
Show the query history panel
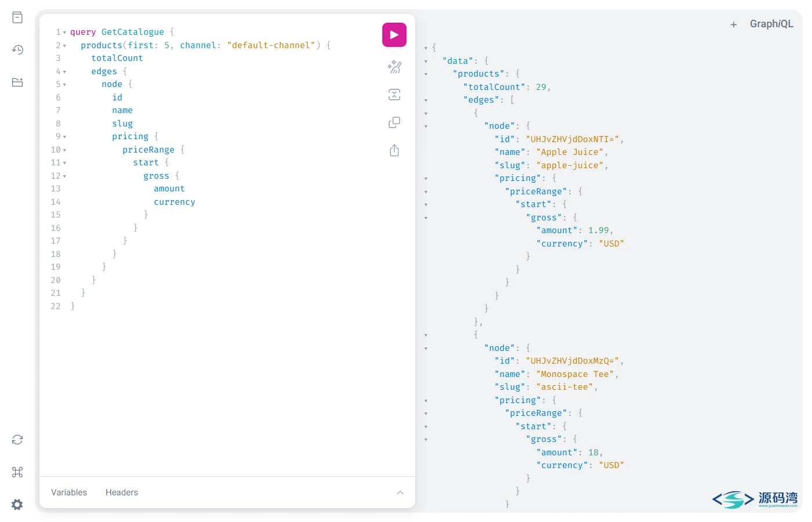click(17, 50)
